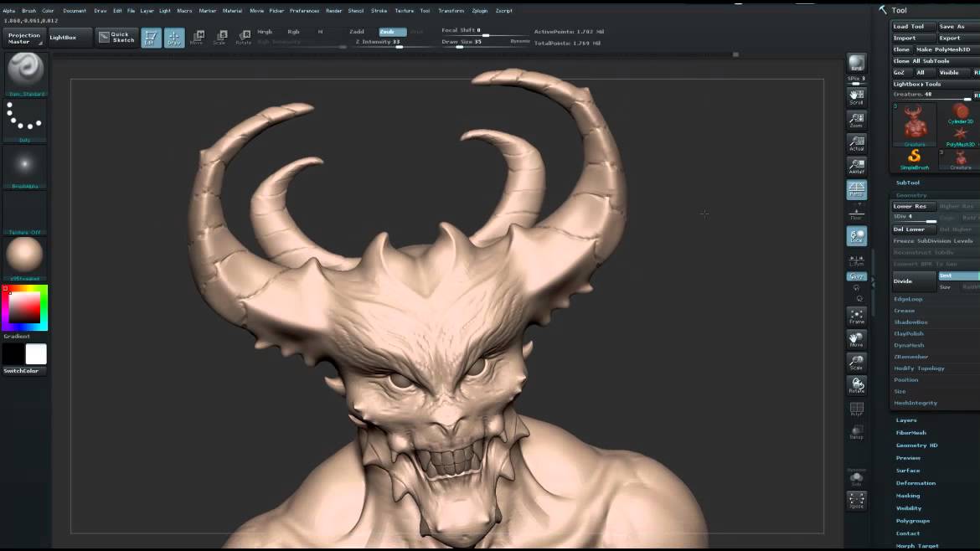Select the Edit mode icon
Screen dimensions: 980x551
[151, 38]
